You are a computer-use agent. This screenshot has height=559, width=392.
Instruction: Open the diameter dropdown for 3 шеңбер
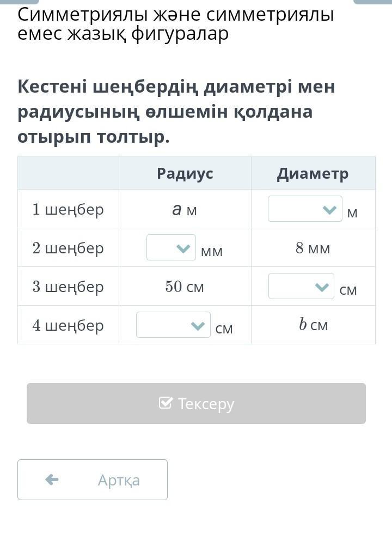click(x=301, y=286)
